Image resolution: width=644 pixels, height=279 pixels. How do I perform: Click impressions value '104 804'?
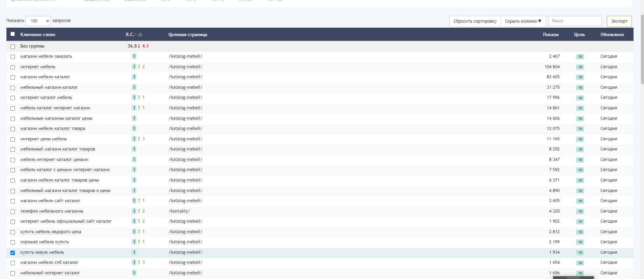tap(552, 67)
